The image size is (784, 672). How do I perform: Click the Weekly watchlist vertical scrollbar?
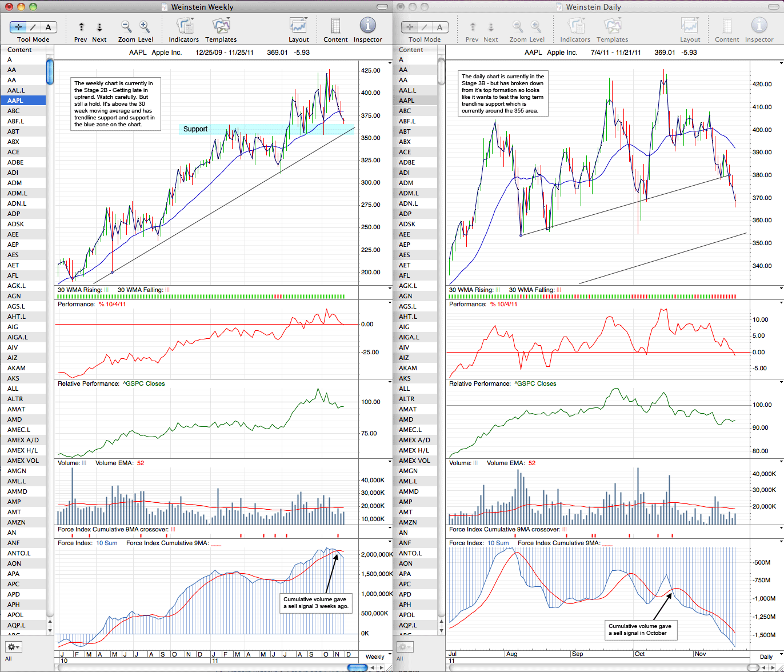(50, 71)
